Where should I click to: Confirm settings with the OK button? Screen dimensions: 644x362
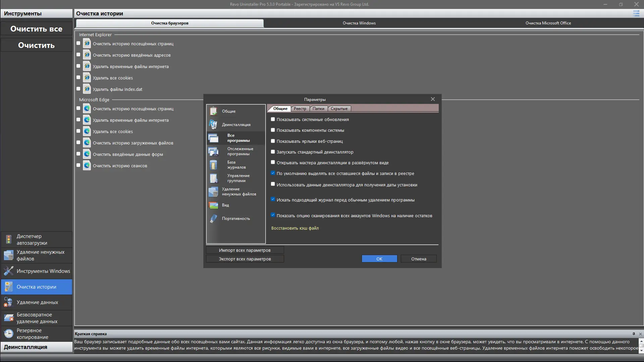tap(379, 259)
